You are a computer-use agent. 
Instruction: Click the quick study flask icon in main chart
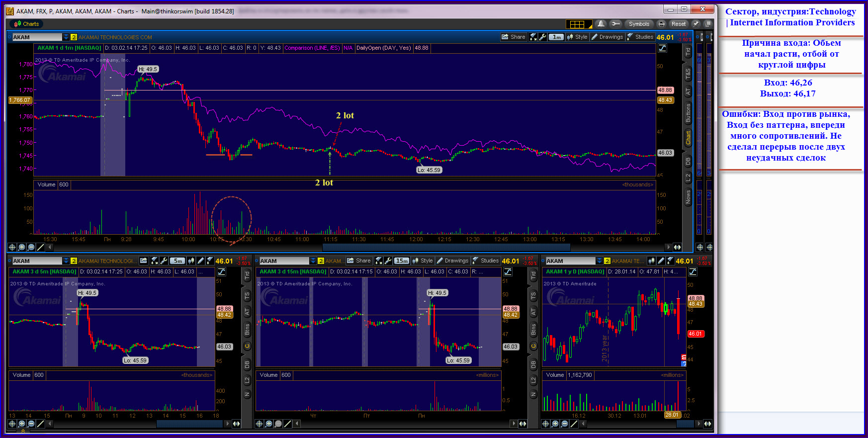point(533,37)
